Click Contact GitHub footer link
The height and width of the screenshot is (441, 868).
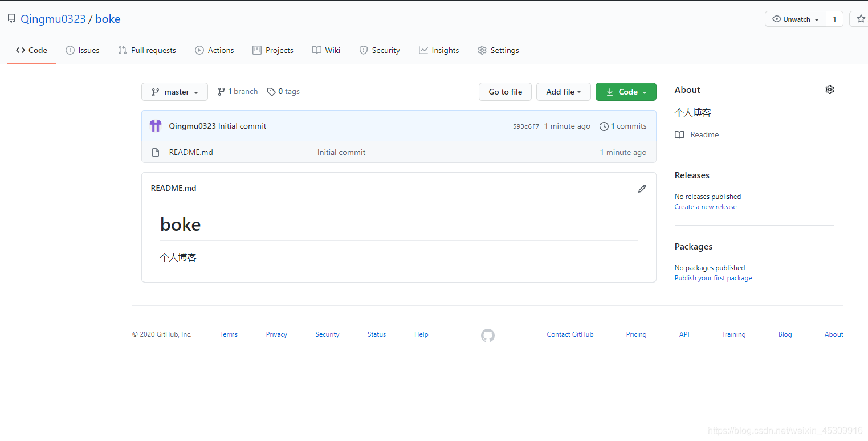[x=570, y=334]
